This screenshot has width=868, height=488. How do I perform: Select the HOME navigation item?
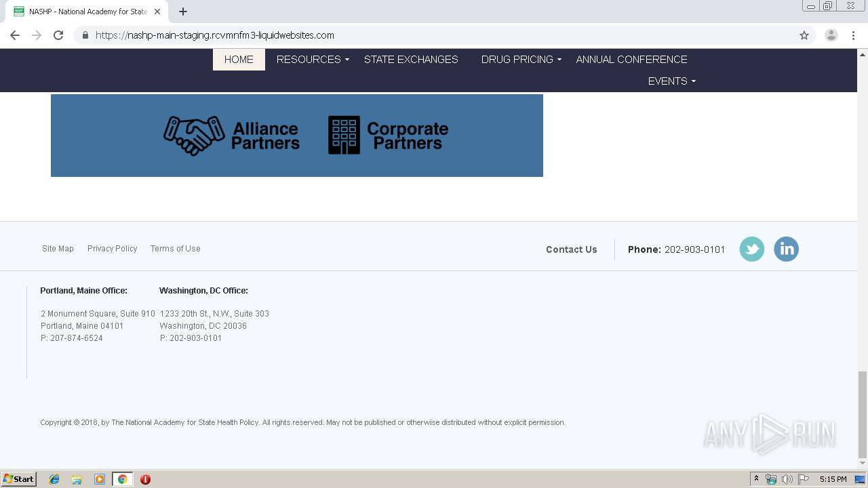pos(239,60)
